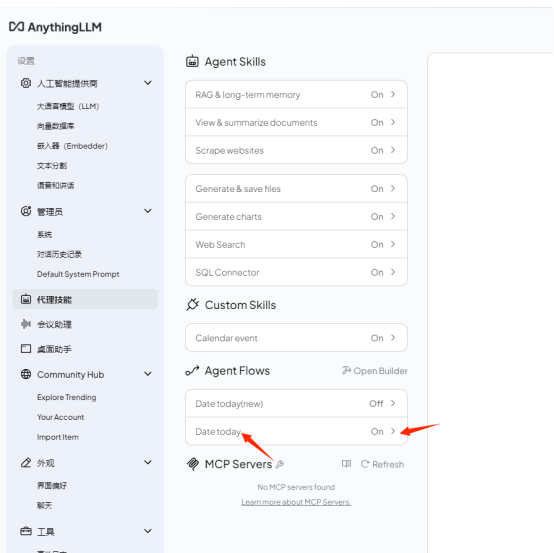Collapse the 外观 section chevron
Image resolution: width=554 pixels, height=553 pixels.
point(148,462)
